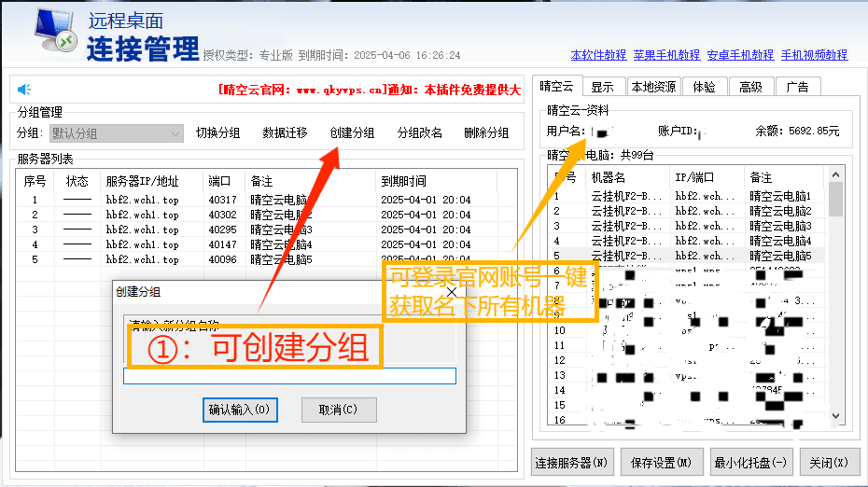Open the 分组 dropdown list
Image resolution: width=868 pixels, height=487 pixels.
(175, 133)
